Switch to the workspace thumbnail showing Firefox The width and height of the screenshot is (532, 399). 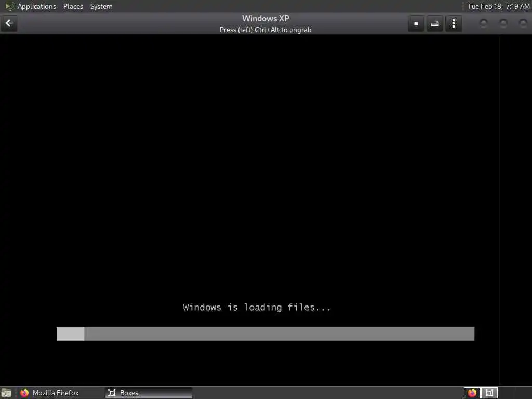[x=472, y=393]
